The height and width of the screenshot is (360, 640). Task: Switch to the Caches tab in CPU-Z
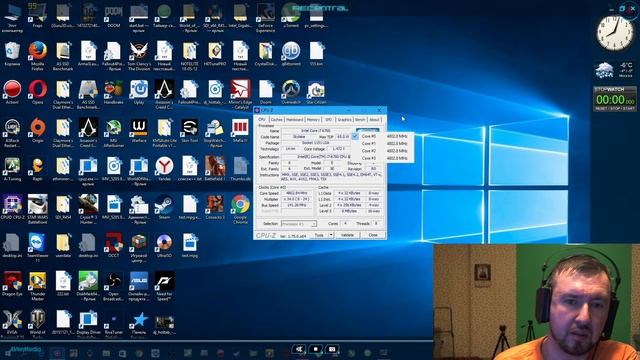click(277, 120)
